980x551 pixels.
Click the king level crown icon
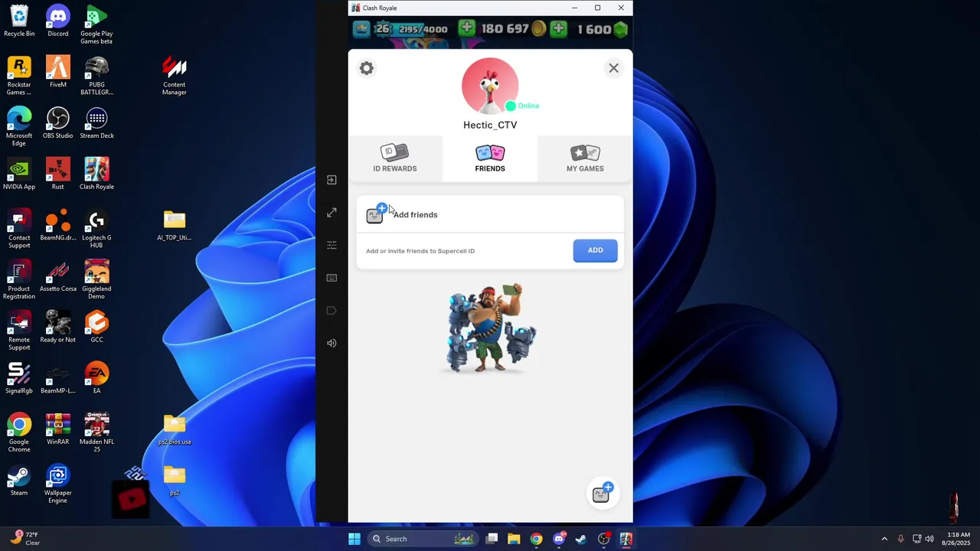362,29
